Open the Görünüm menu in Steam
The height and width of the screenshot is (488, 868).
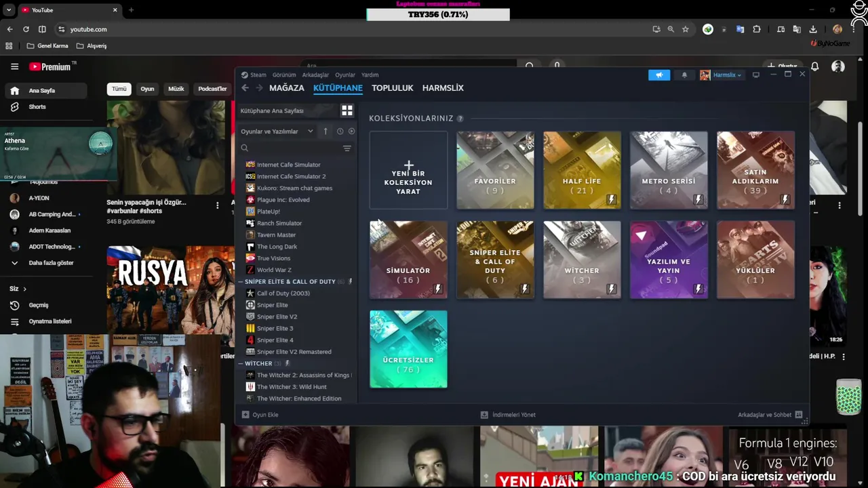click(x=284, y=75)
